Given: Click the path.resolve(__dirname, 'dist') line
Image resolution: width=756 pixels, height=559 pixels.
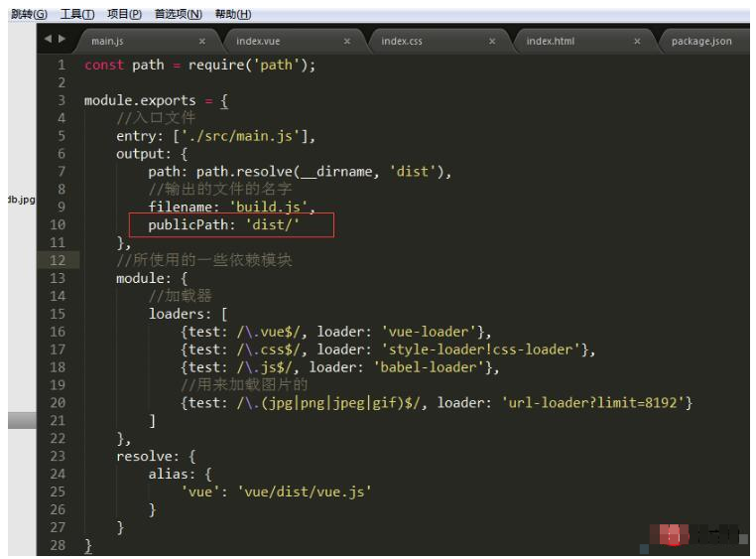Looking at the screenshot, I should pyautogui.click(x=300, y=172).
